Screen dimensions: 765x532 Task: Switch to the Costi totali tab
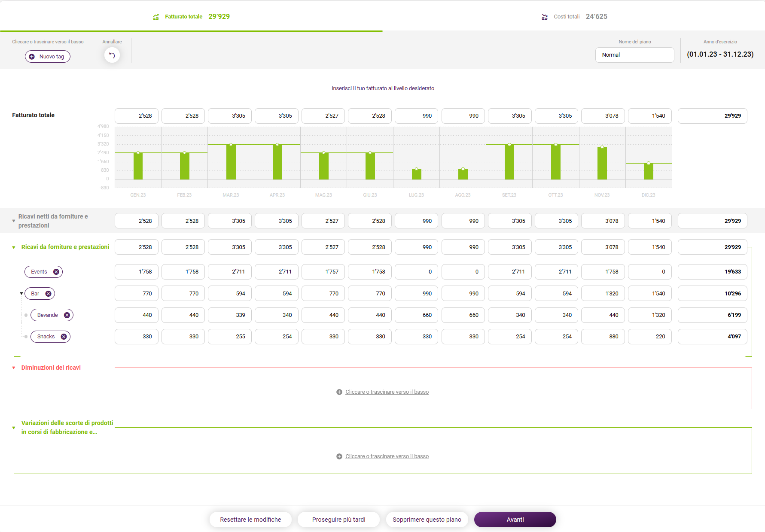click(x=574, y=16)
